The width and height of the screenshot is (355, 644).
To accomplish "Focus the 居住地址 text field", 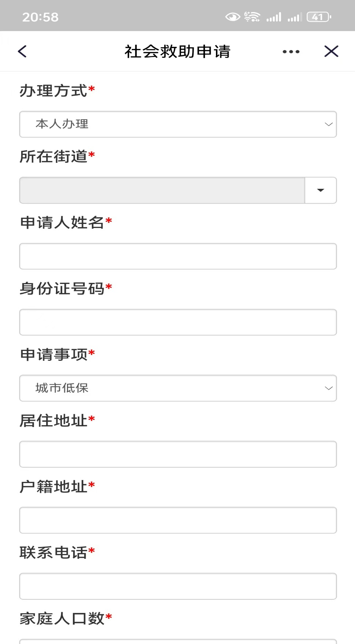I will pos(178,454).
